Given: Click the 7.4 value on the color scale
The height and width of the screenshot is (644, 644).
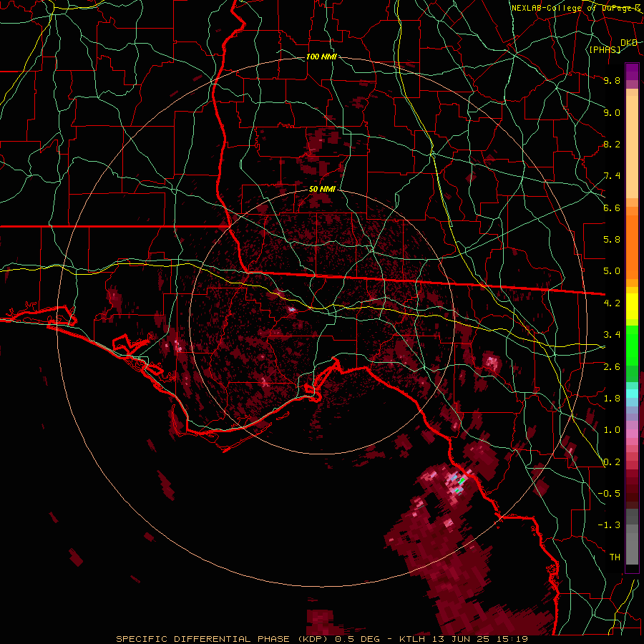Looking at the screenshot, I should pyautogui.click(x=612, y=176).
